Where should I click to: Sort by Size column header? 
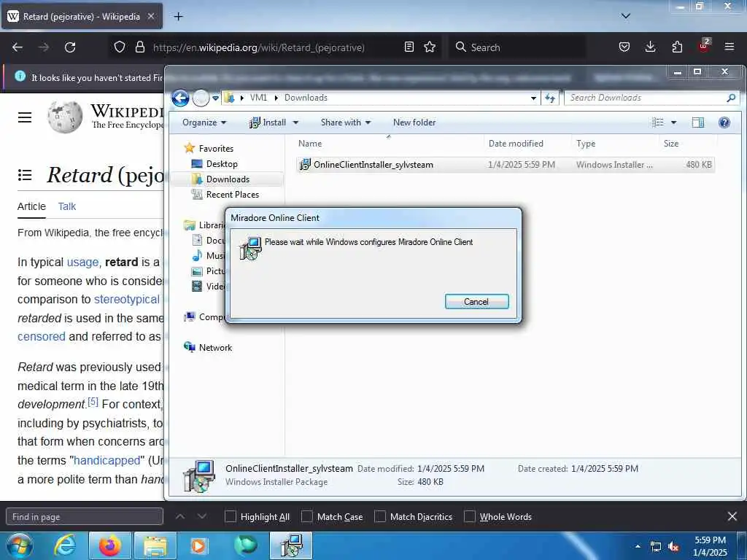click(x=688, y=144)
